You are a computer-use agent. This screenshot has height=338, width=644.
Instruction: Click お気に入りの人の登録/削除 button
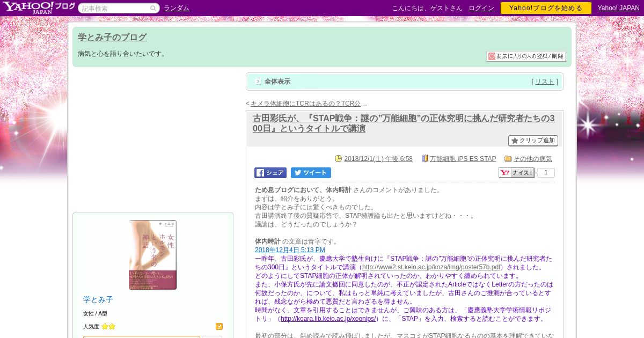[x=526, y=56]
